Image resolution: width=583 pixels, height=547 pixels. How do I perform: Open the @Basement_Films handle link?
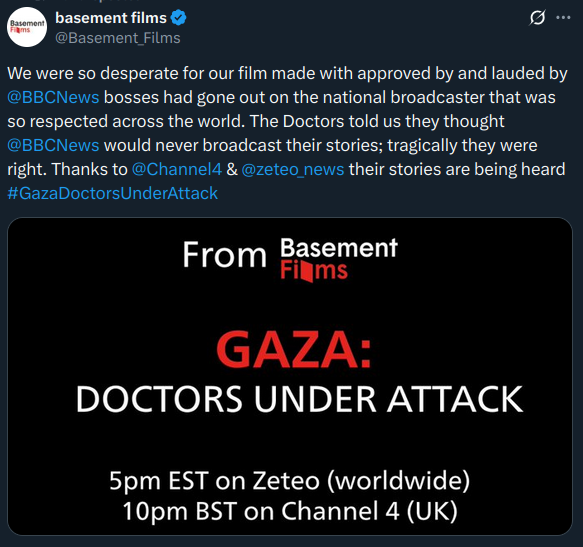[x=118, y=38]
